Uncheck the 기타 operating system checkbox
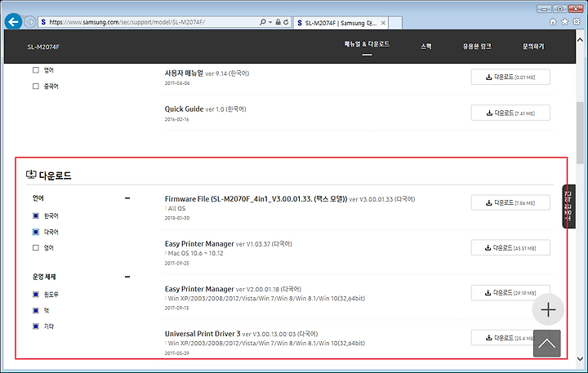 coord(36,326)
